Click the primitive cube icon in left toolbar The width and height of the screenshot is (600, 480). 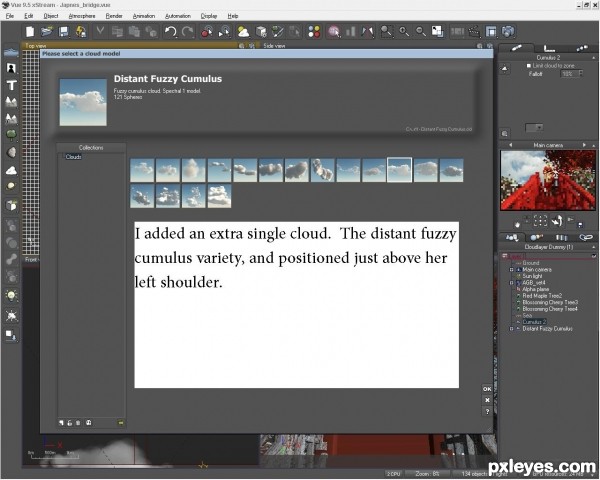click(11, 206)
